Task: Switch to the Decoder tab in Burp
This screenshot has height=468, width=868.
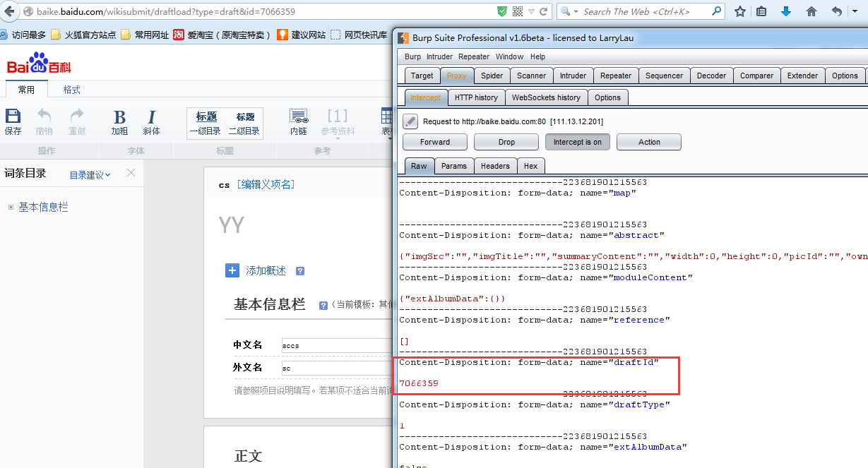Action: click(711, 76)
